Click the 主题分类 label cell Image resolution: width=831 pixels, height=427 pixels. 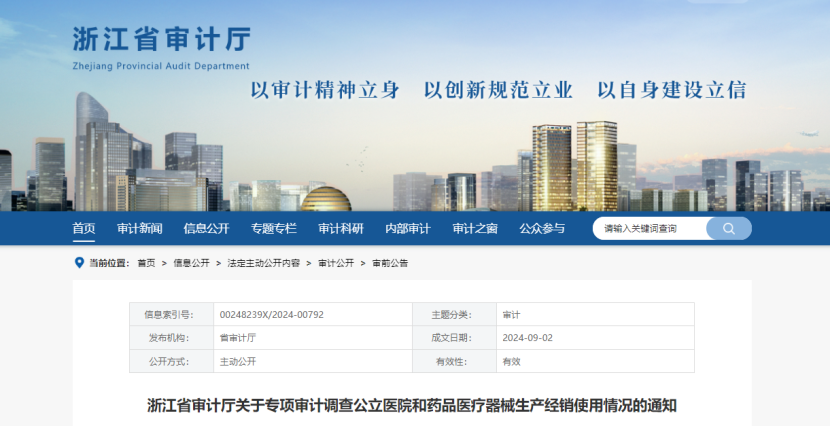point(455,315)
